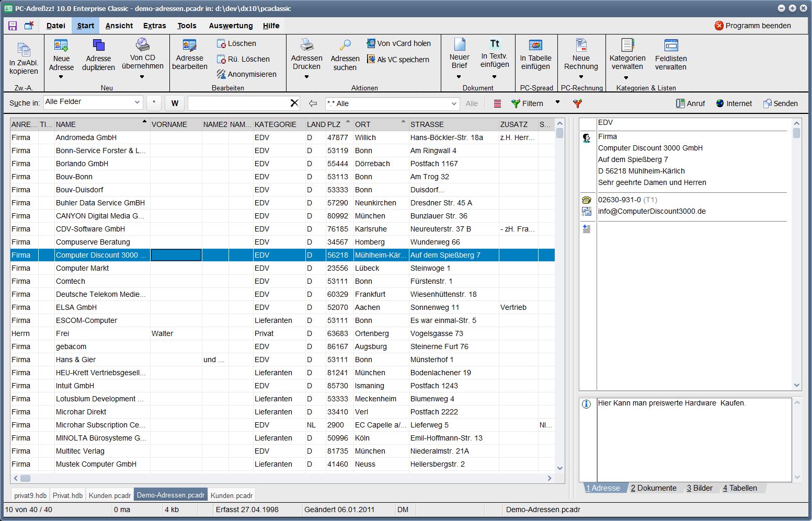Start a Neuer Brief document

point(459,54)
